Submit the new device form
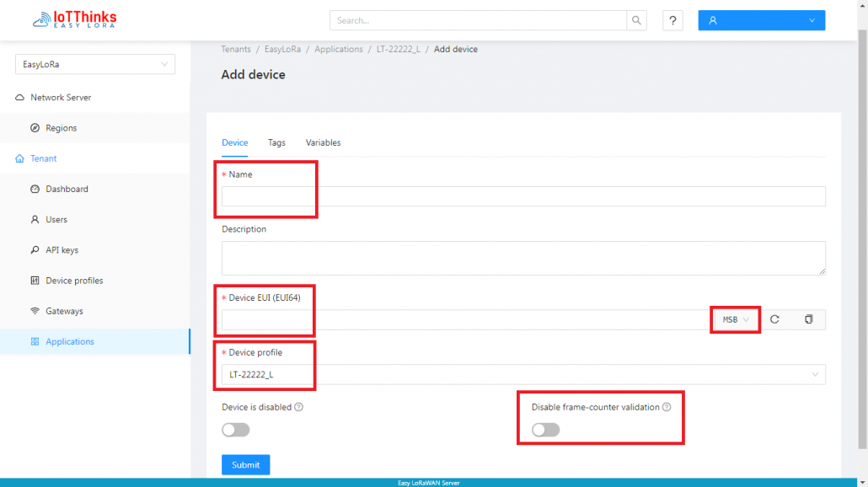 pyautogui.click(x=245, y=464)
